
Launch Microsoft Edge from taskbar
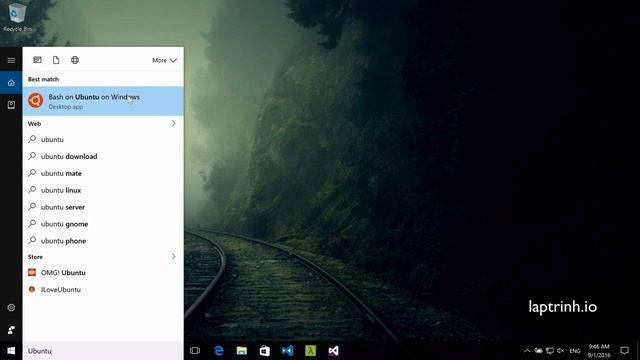pos(219,351)
